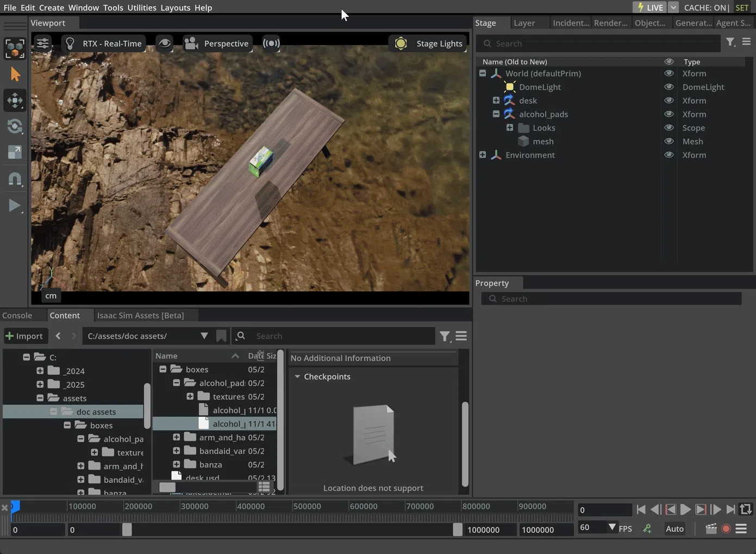Click the Stage Lights button

click(x=429, y=43)
